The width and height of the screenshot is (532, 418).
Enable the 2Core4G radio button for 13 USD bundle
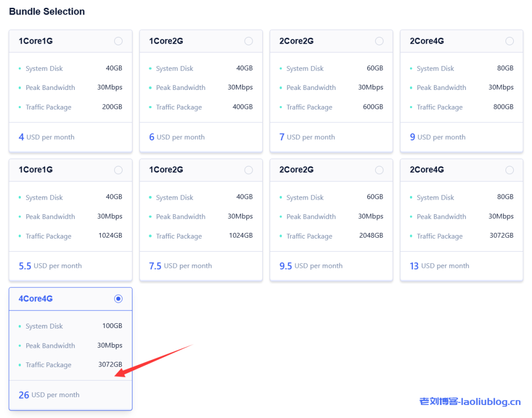pyautogui.click(x=510, y=170)
